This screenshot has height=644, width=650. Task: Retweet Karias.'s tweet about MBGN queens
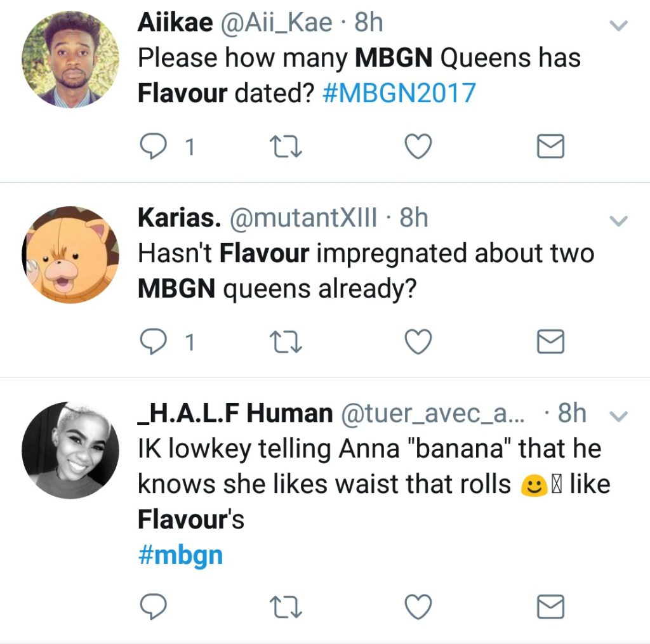point(286,343)
